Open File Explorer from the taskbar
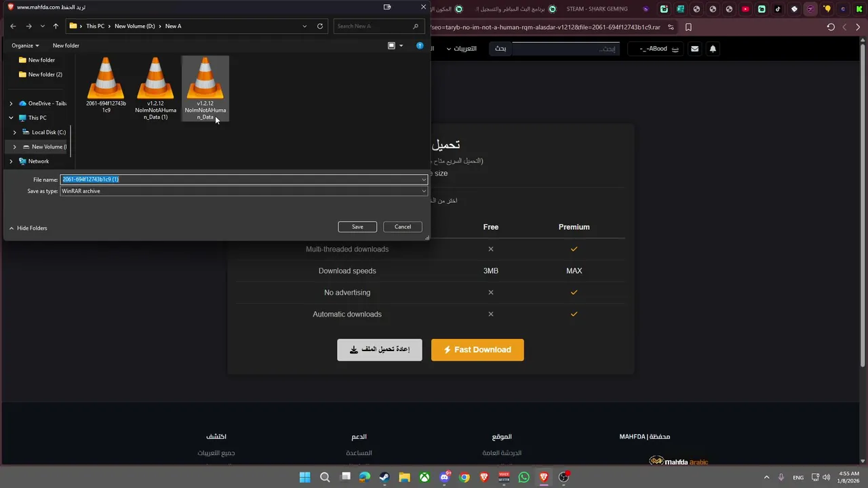 (404, 477)
